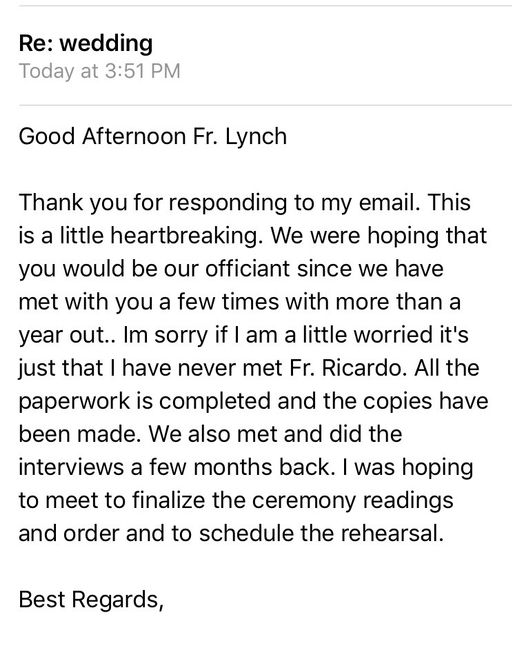This screenshot has height=650, width=512.
Task: Tap the "Good Afternoon Fr. Lynch" greeting
Action: [x=153, y=137]
